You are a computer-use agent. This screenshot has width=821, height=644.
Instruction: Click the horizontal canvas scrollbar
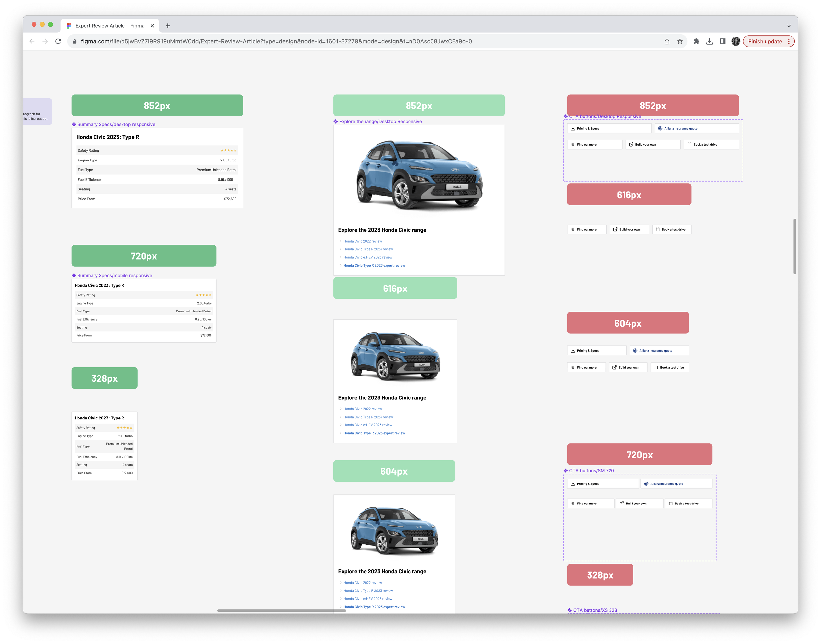281,610
